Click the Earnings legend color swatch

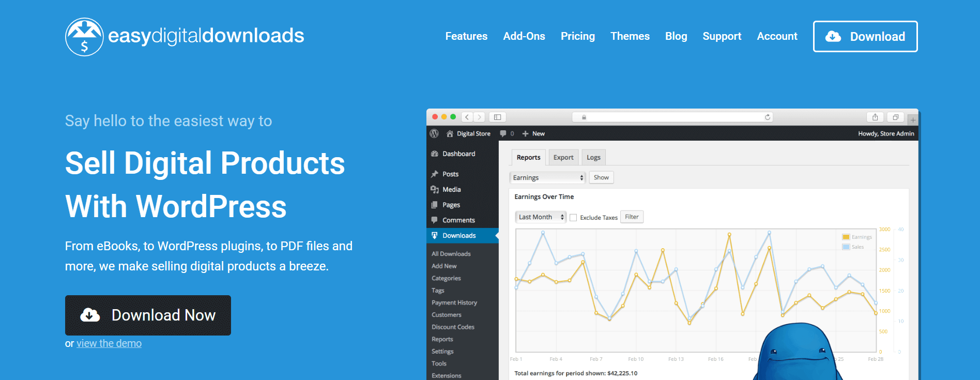pos(846,237)
